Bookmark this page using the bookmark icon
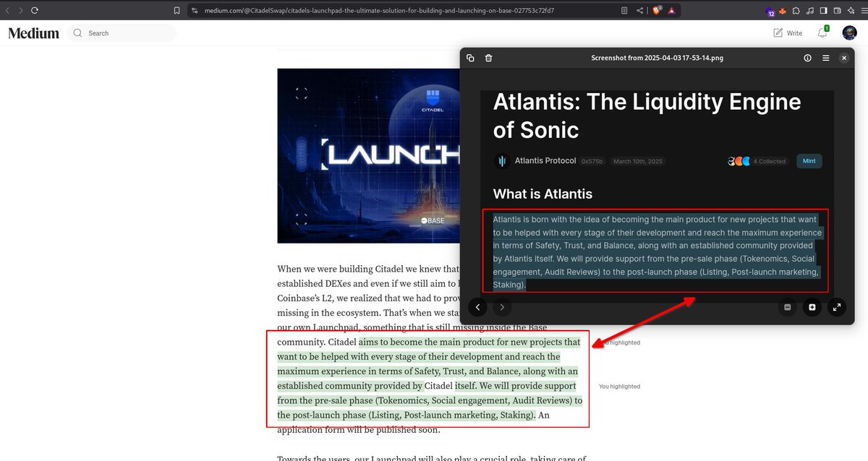 click(177, 10)
